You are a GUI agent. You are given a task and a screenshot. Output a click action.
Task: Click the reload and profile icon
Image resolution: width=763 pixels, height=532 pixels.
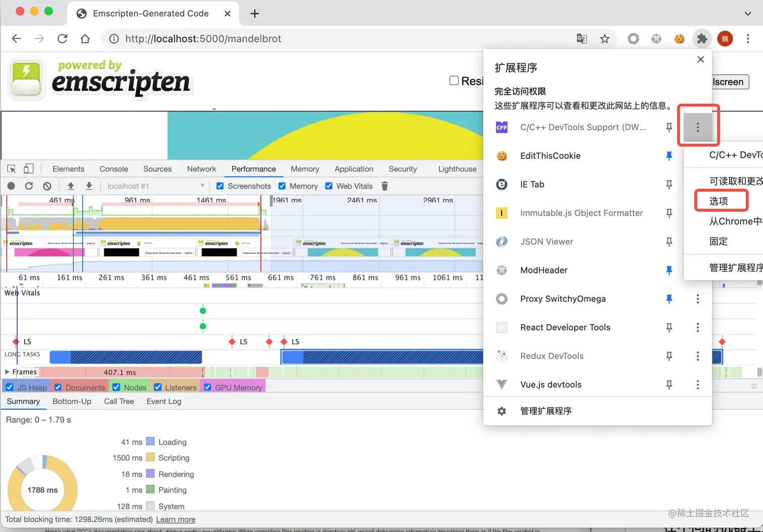[29, 186]
